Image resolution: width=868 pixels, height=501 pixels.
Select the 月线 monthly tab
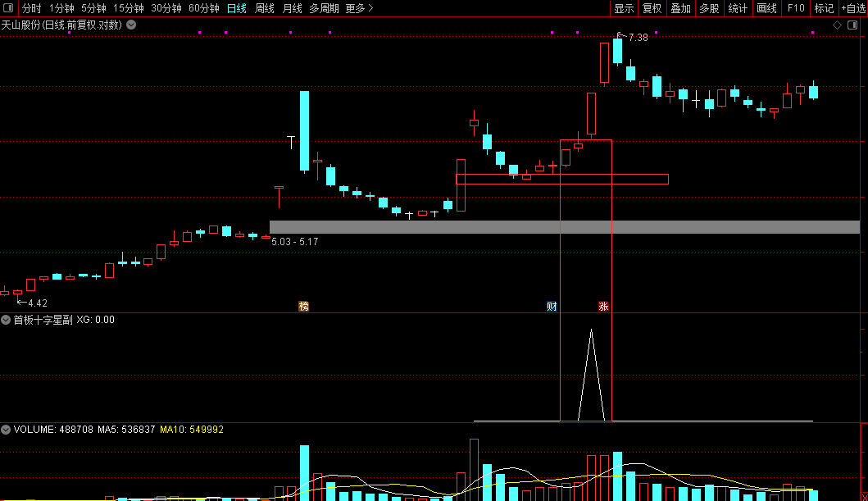(293, 8)
